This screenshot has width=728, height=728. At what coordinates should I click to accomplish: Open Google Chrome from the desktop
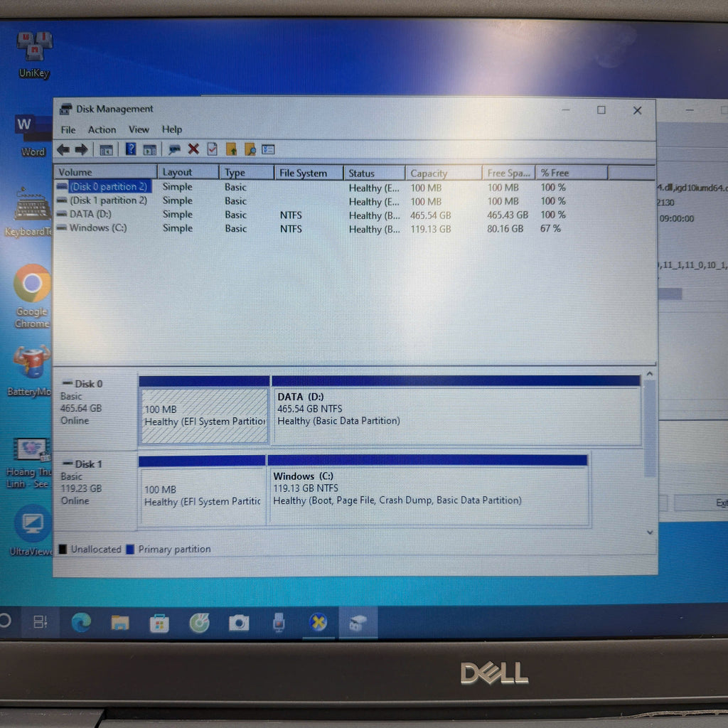pyautogui.click(x=32, y=284)
